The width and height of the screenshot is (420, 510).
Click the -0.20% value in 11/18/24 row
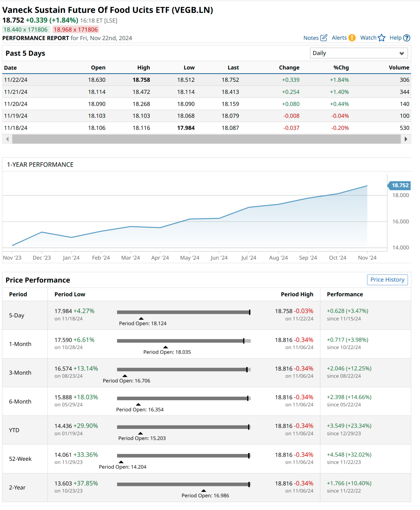coord(340,128)
